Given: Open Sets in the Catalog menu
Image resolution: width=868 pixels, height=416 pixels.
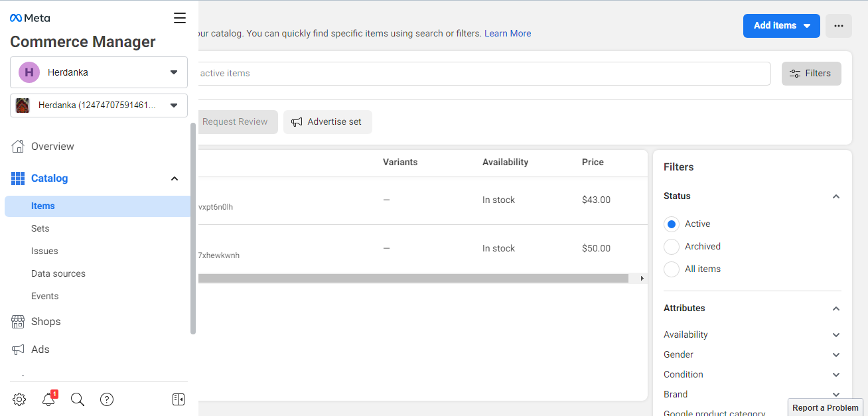Looking at the screenshot, I should 40,228.
